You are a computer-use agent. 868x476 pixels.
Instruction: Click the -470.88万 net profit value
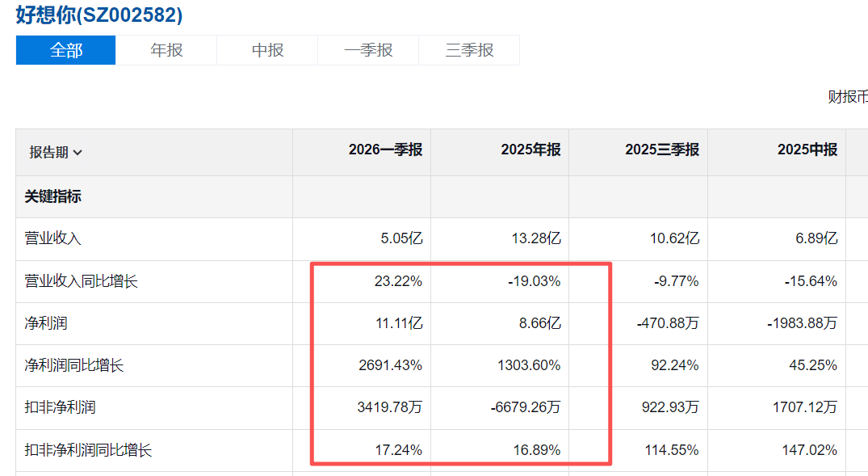[x=668, y=323]
